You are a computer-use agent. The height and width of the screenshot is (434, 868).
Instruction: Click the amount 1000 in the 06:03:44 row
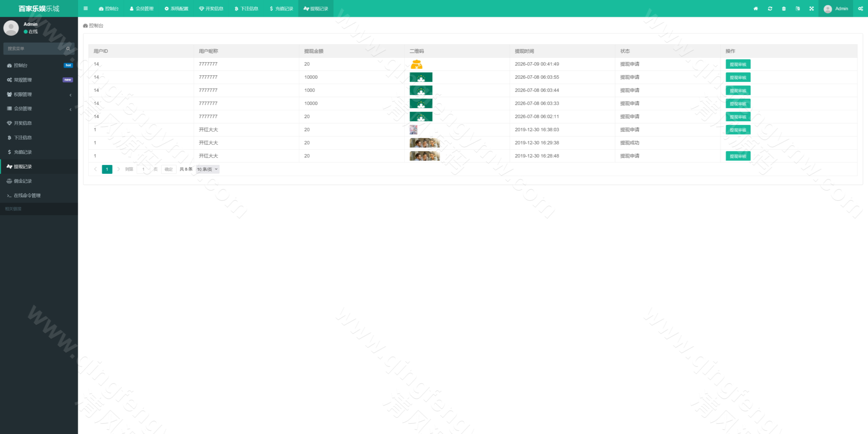pyautogui.click(x=310, y=90)
